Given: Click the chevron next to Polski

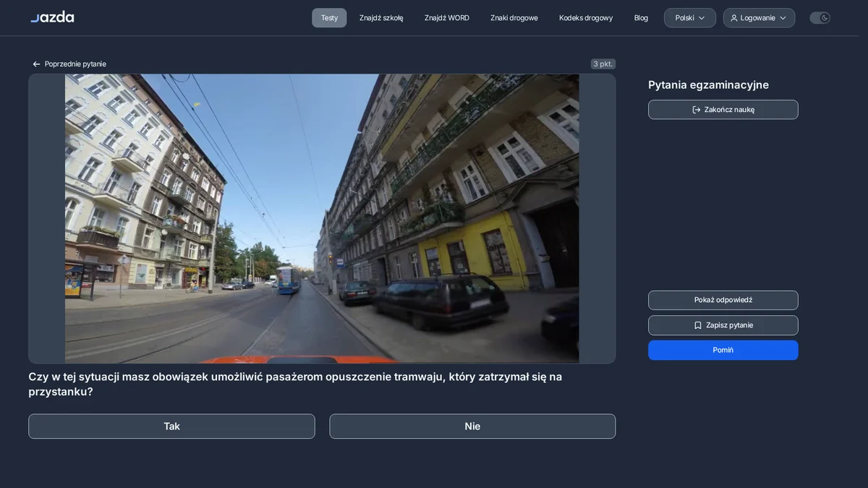Looking at the screenshot, I should (702, 18).
